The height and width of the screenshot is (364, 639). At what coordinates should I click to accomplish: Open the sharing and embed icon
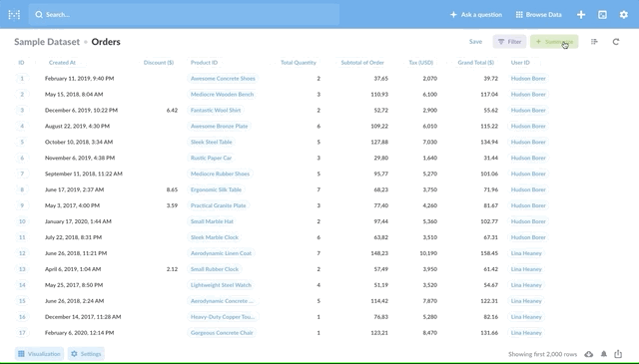pyautogui.click(x=618, y=354)
